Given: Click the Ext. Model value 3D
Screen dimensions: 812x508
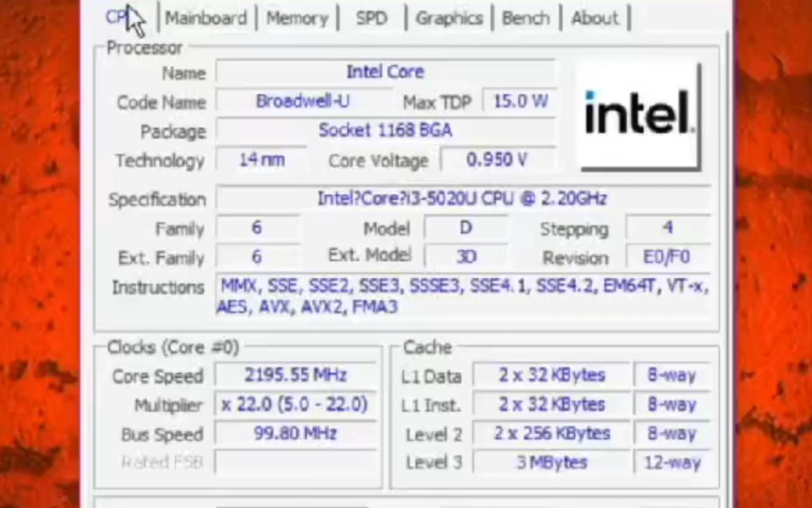Looking at the screenshot, I should 466,257.
